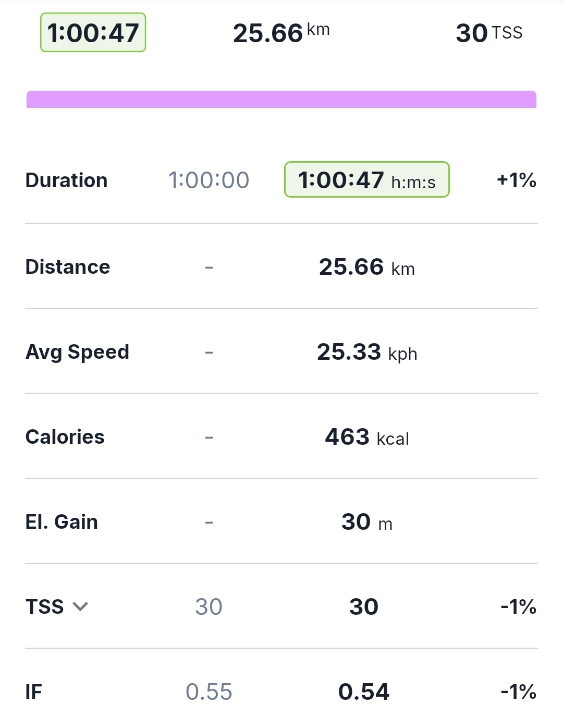Click the purple workout compliance bar
The width and height of the screenshot is (563, 728).
pos(281,99)
